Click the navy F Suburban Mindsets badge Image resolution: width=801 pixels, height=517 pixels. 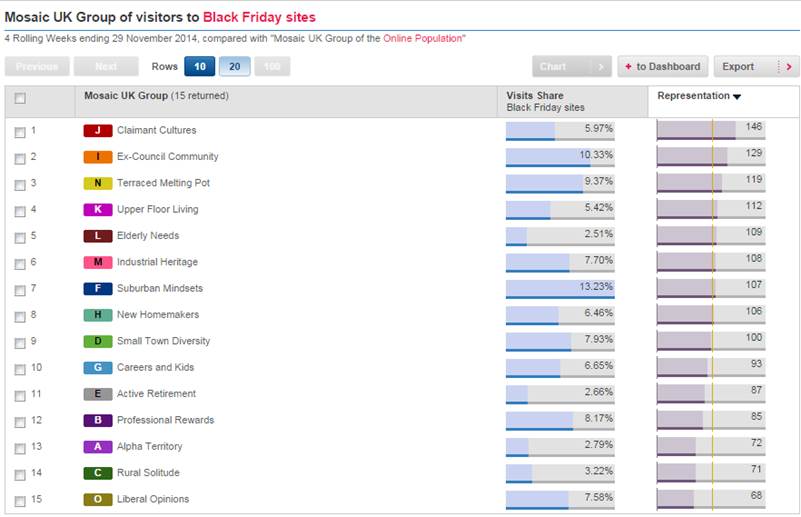(98, 289)
